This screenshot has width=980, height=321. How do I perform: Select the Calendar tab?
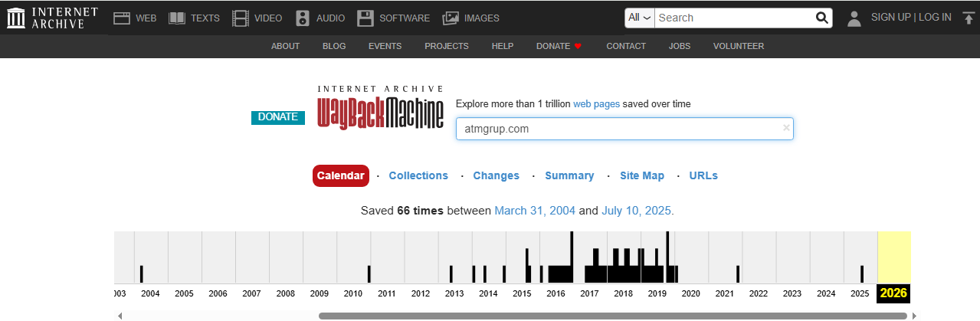(341, 175)
